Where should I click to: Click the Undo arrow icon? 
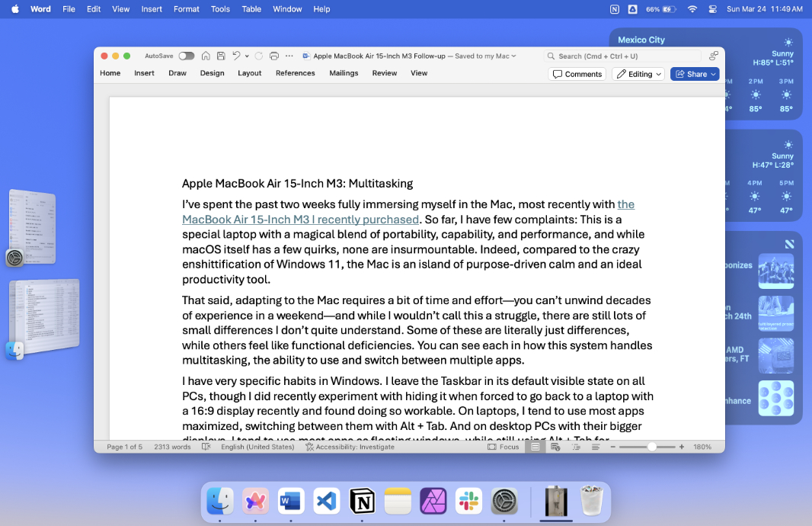point(236,56)
